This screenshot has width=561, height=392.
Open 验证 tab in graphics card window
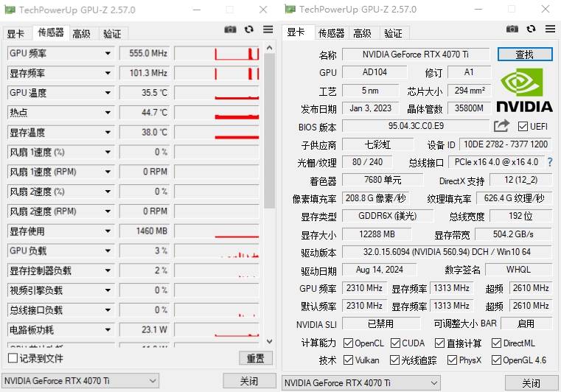393,33
